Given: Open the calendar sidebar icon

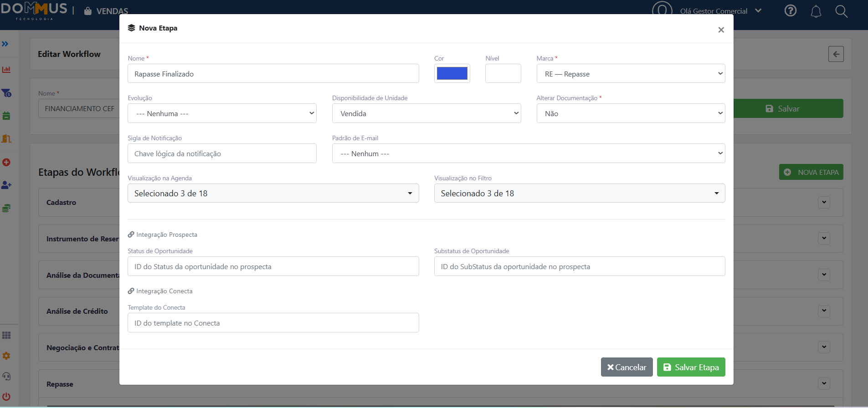Looking at the screenshot, I should (6, 116).
